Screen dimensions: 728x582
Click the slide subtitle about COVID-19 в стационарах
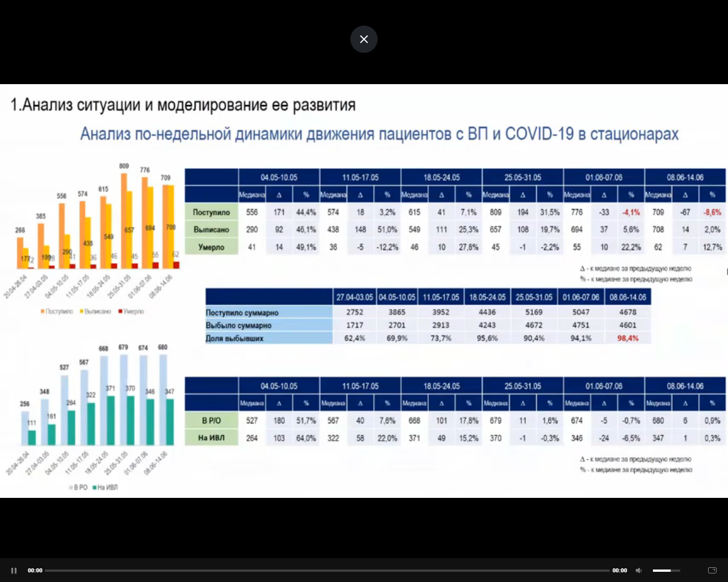click(379, 134)
